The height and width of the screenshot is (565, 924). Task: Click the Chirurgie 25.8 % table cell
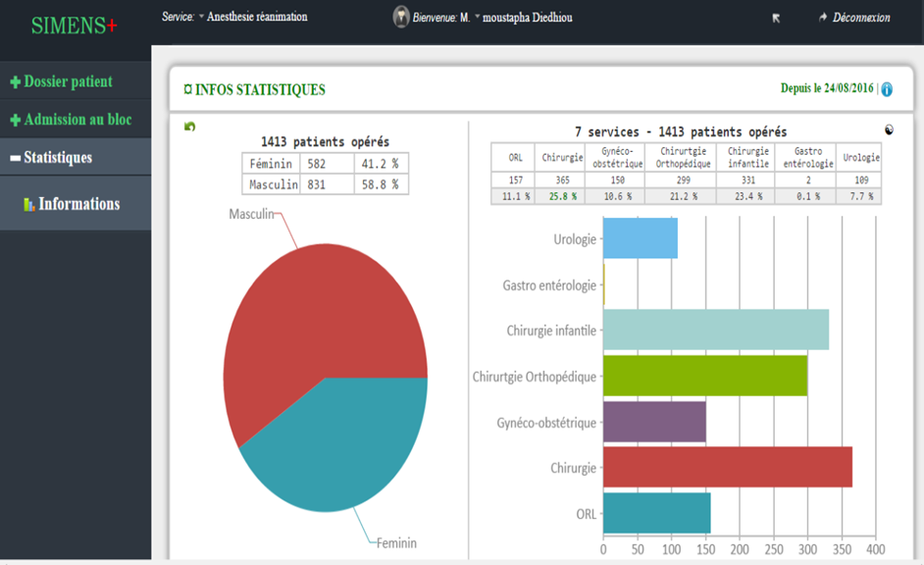(563, 196)
